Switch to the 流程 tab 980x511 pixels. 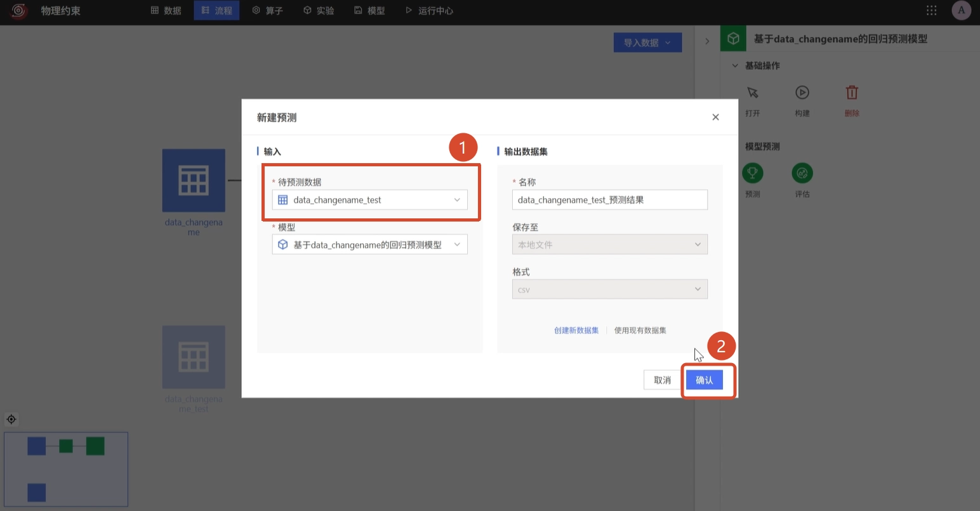pyautogui.click(x=216, y=11)
